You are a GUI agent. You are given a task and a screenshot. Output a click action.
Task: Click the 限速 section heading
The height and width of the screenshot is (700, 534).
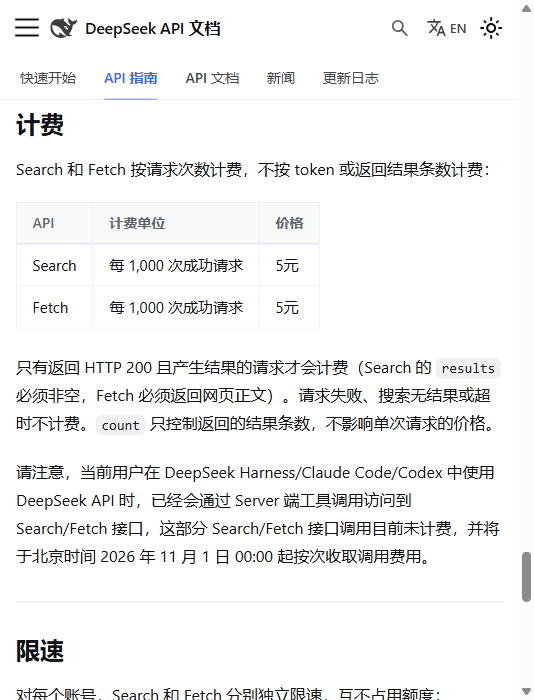point(40,651)
